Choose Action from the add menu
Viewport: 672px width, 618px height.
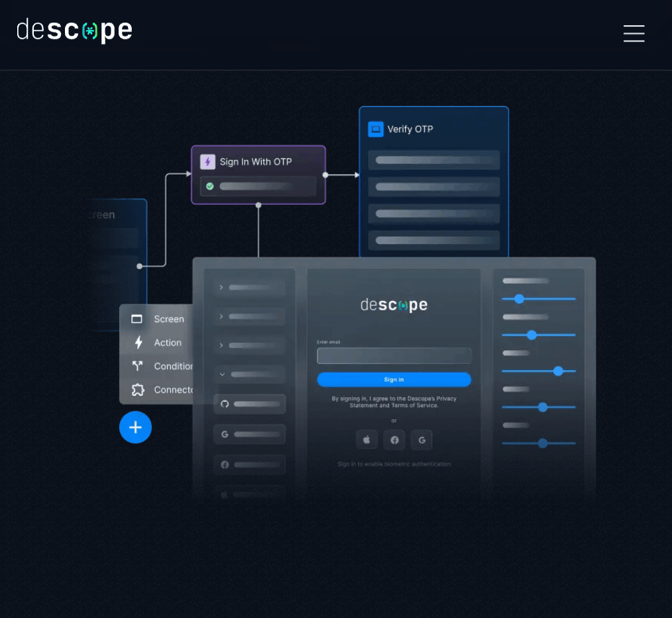tap(168, 343)
